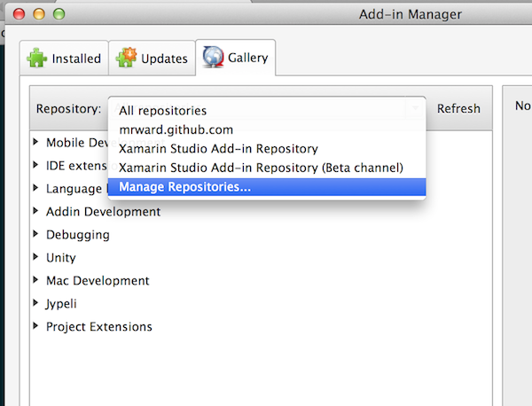This screenshot has height=406, width=532.
Task: Select the Project Extensions row text
Action: [99, 326]
